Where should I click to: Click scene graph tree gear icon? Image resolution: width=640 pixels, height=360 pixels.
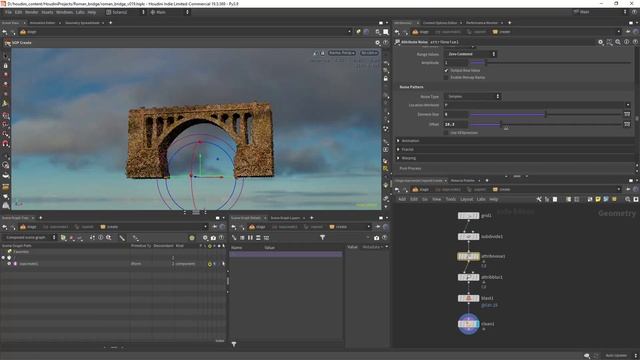205,238
